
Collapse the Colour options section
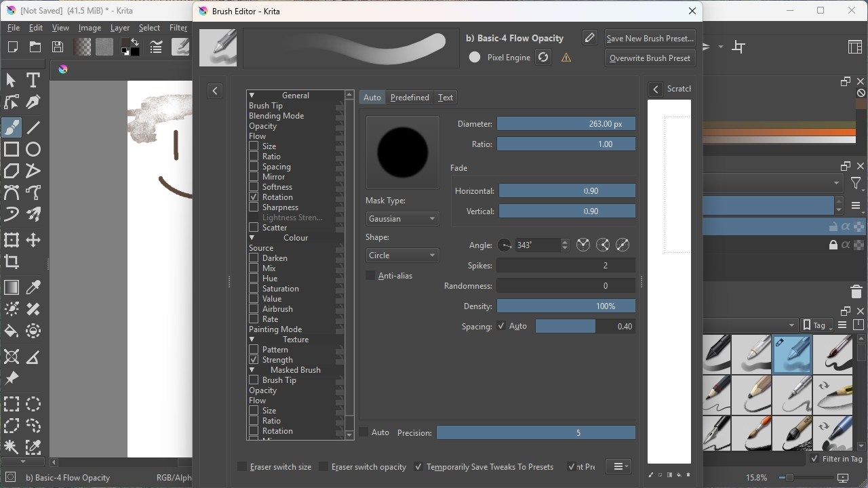(252, 238)
